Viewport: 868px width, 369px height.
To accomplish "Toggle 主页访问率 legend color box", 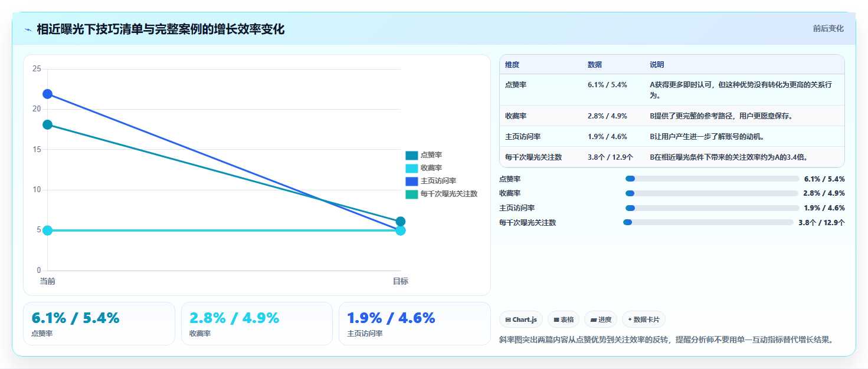I will [411, 181].
